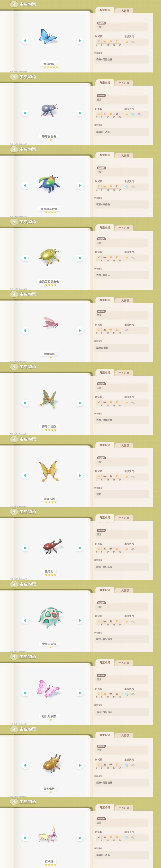Click left arrow beside 独角仙

click(x=25, y=548)
